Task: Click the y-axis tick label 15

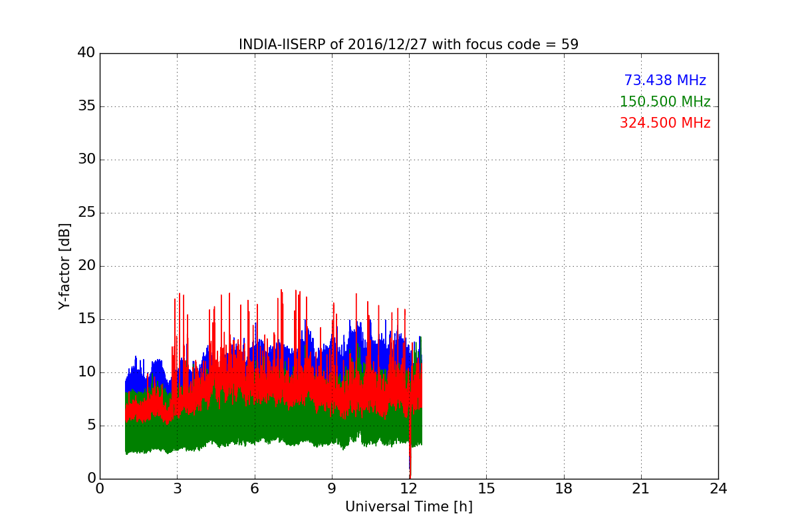Action: [86, 319]
